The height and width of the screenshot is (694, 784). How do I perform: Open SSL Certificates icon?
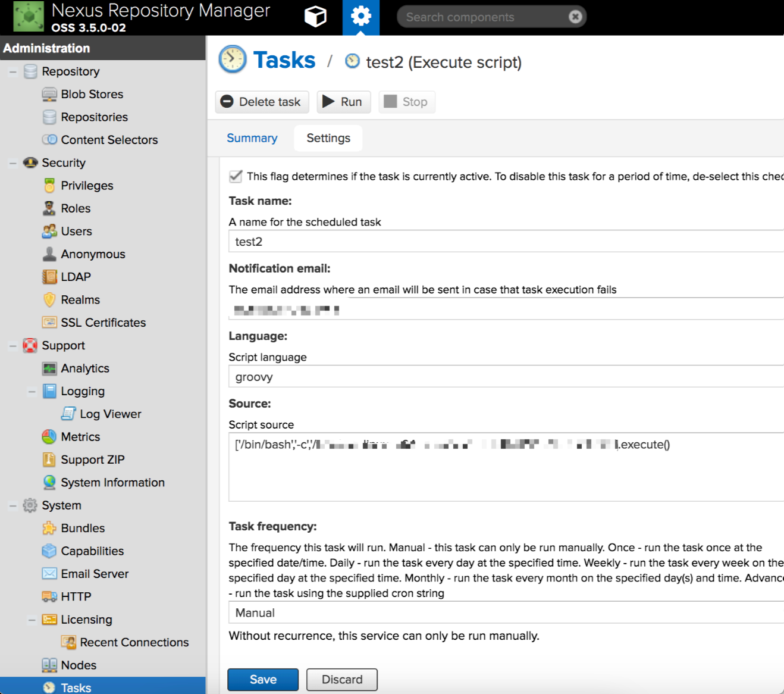[x=49, y=323]
